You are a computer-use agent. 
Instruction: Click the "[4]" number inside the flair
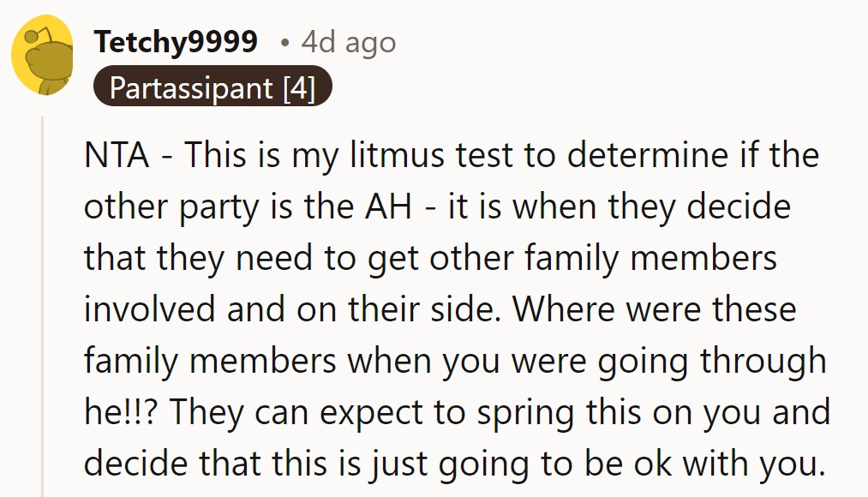[x=299, y=87]
